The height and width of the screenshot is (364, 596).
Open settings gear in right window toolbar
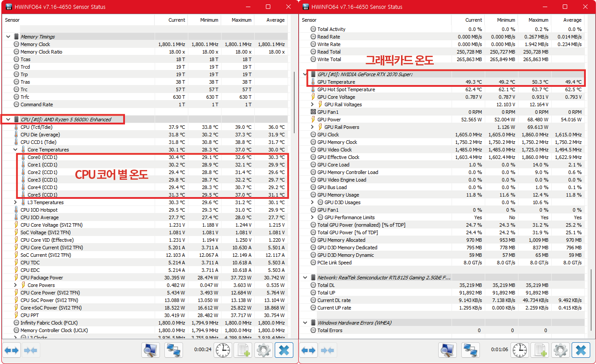point(560,350)
